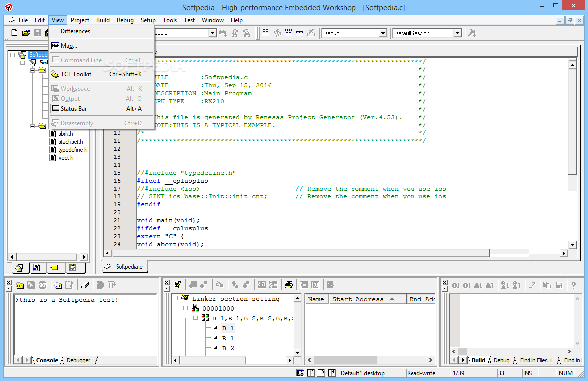Open the Debug configuration dropdown
The image size is (588, 381).
tap(383, 33)
